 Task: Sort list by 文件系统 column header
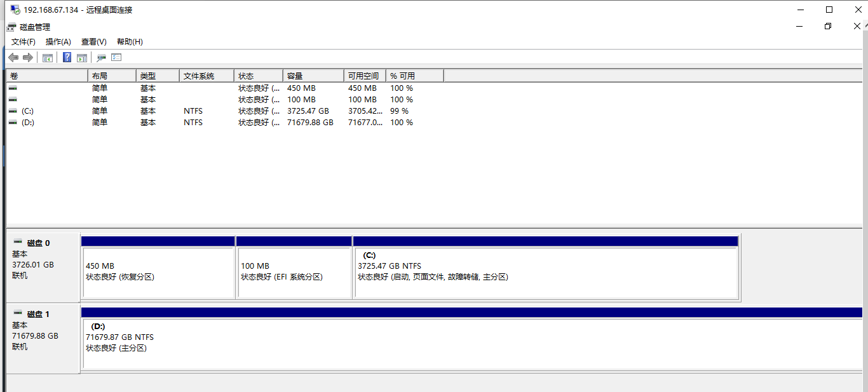click(206, 76)
